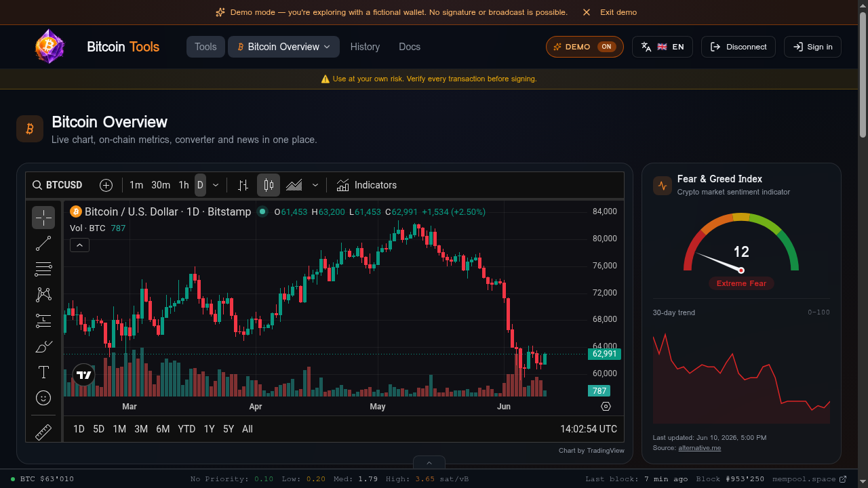Screen dimensions: 868x488
Task: Open the alternative.me source link
Action: click(x=699, y=448)
